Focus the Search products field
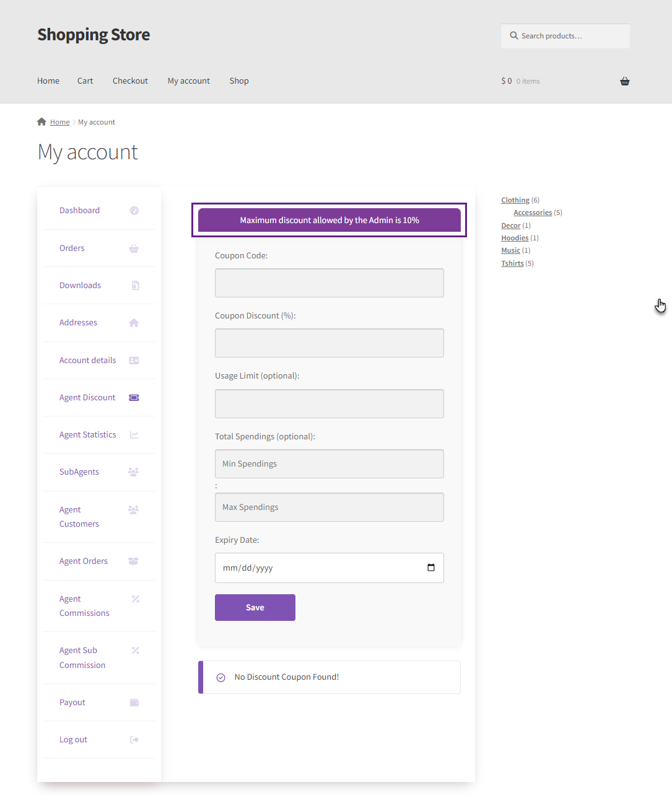Screen dimensions: 672x795 565,36
